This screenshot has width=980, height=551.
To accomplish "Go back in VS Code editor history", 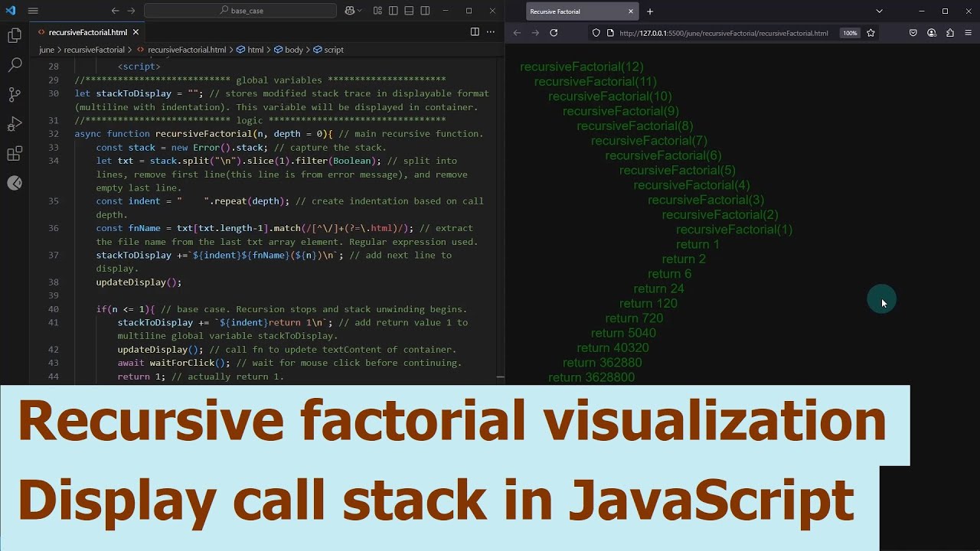I will click(115, 11).
